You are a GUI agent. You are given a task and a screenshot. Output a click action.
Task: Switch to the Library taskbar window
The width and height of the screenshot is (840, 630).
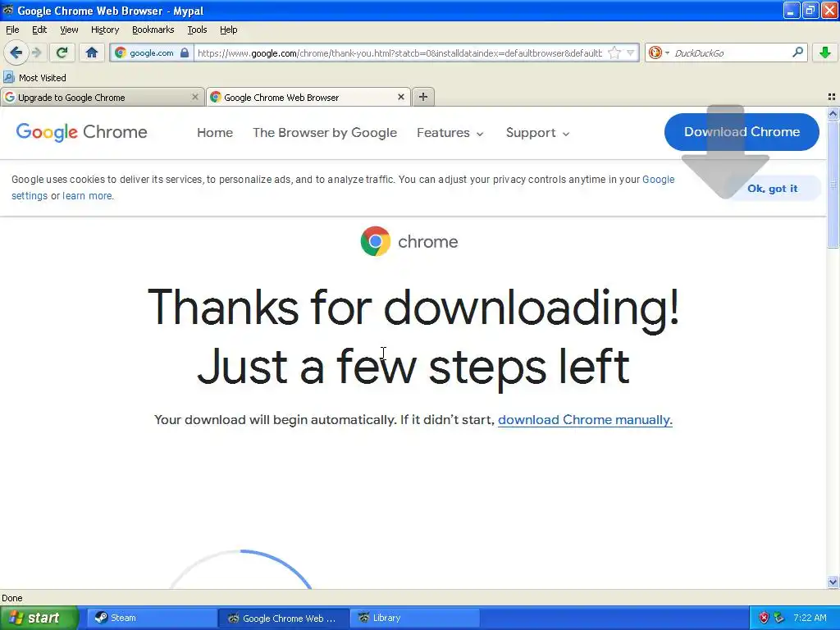pyautogui.click(x=415, y=618)
